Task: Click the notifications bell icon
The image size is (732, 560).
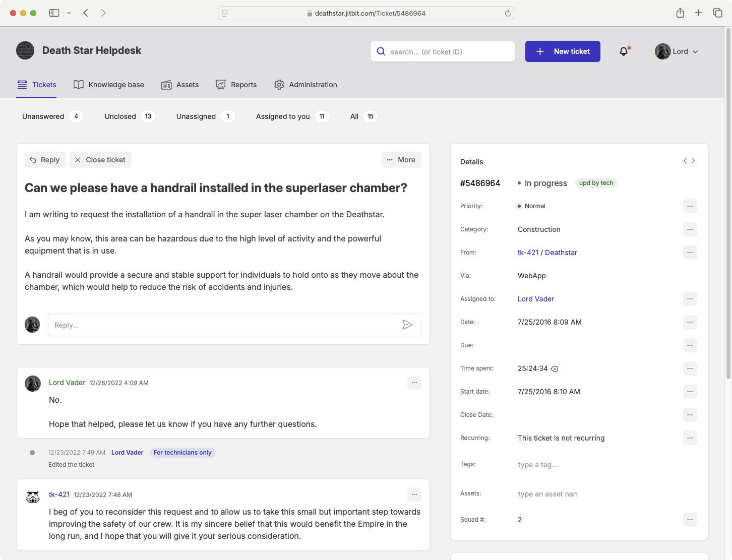Action: pyautogui.click(x=624, y=51)
